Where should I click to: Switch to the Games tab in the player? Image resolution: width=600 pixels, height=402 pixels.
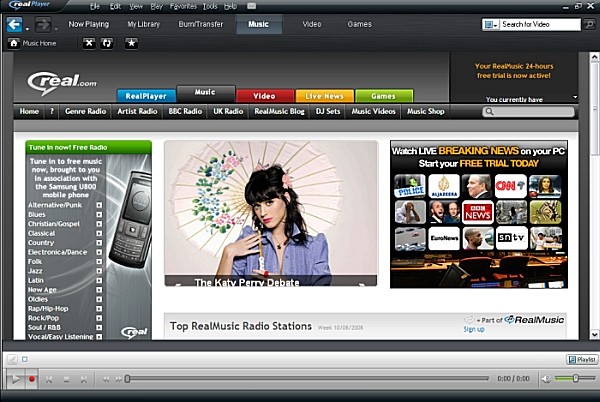(x=359, y=24)
